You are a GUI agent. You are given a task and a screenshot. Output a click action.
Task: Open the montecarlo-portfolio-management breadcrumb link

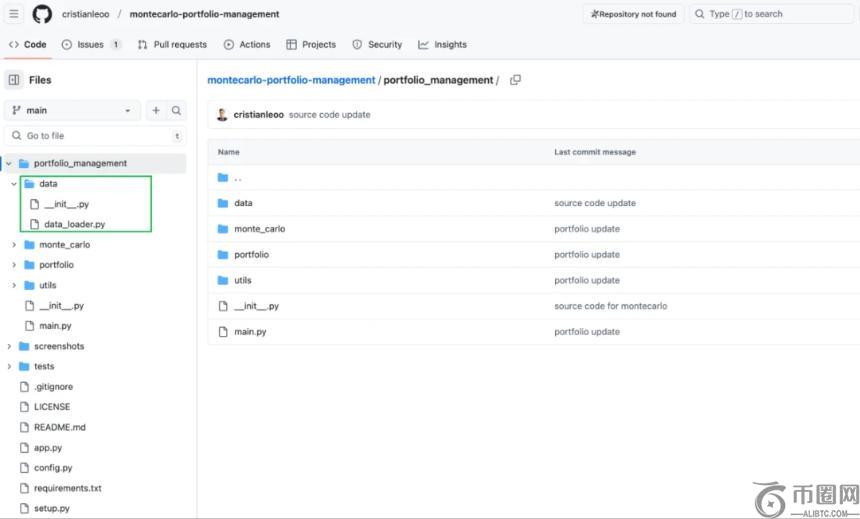point(291,80)
